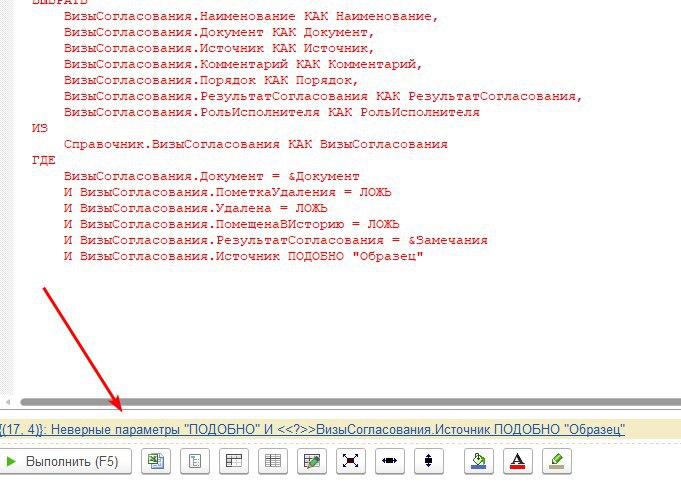Click the red text color 'A' icon

point(518,461)
